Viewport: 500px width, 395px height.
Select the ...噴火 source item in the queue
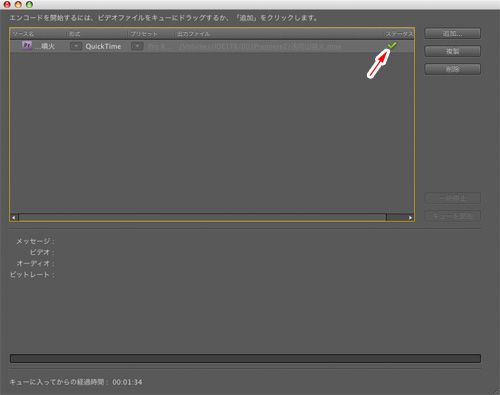tap(45, 46)
